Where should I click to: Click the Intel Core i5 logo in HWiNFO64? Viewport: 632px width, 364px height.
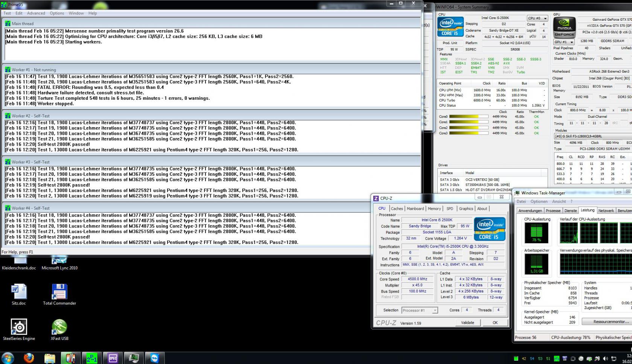[x=450, y=27]
